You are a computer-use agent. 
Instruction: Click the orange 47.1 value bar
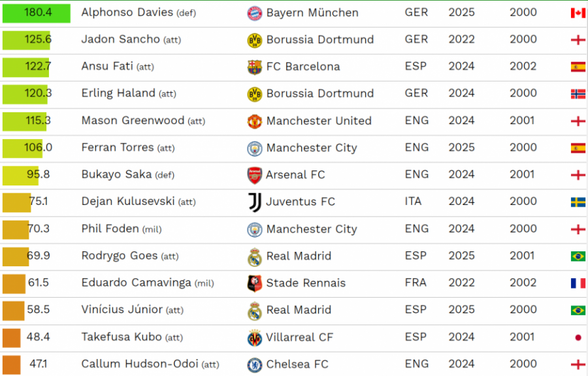(12, 365)
